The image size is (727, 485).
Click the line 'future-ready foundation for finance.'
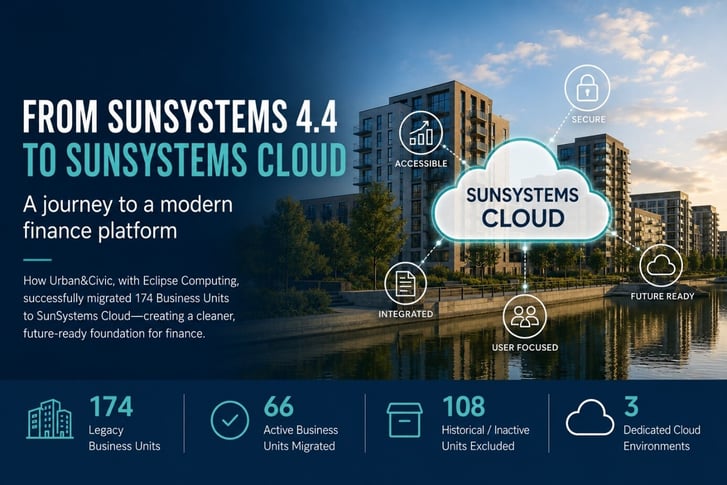[114, 333]
